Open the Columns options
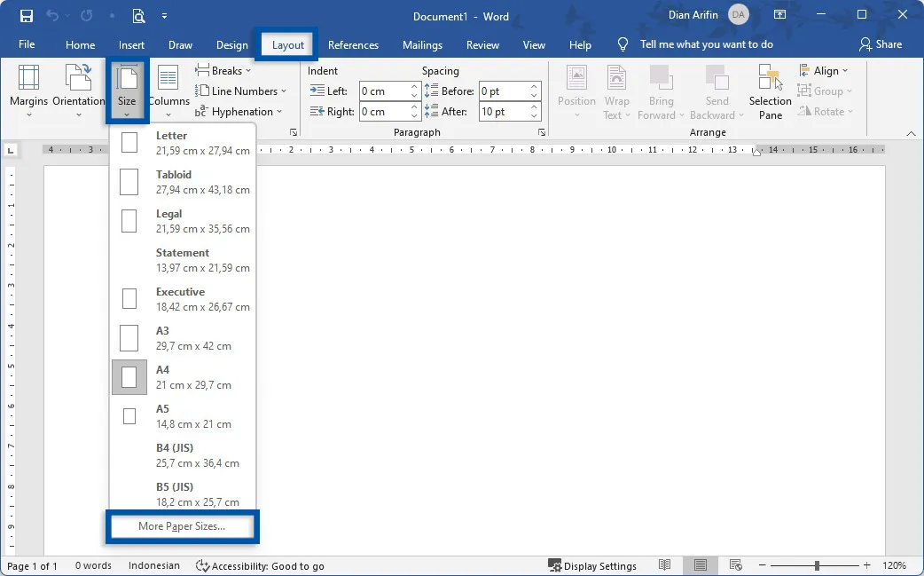Viewport: 924px width, 576px height. (x=168, y=89)
